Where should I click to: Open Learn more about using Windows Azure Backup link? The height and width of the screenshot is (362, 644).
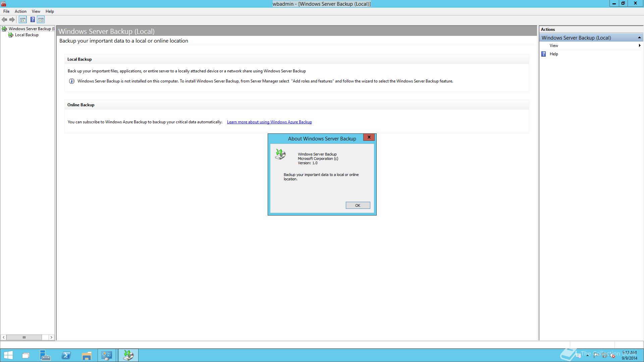point(269,122)
